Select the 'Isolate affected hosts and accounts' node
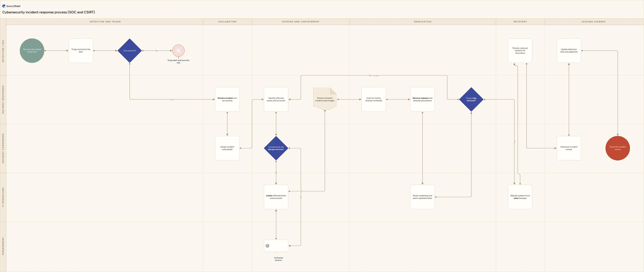The height and width of the screenshot is (272, 644). tap(276, 197)
